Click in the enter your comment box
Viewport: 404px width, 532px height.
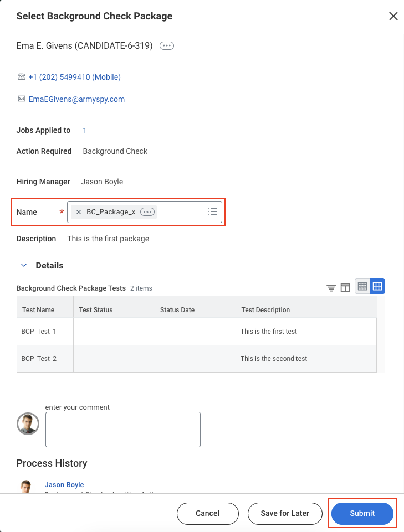point(123,430)
